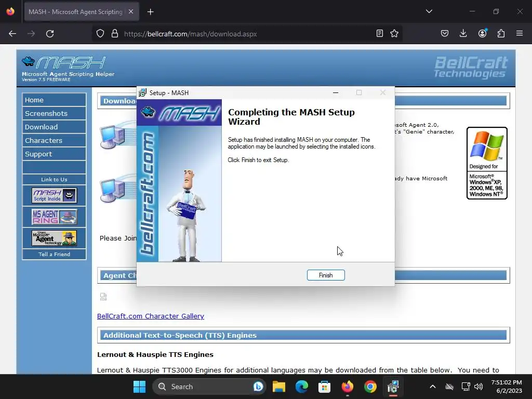Click the Uses Microsoft Agent Technology badge
Viewport: 532px width, 399px height.
point(54,238)
